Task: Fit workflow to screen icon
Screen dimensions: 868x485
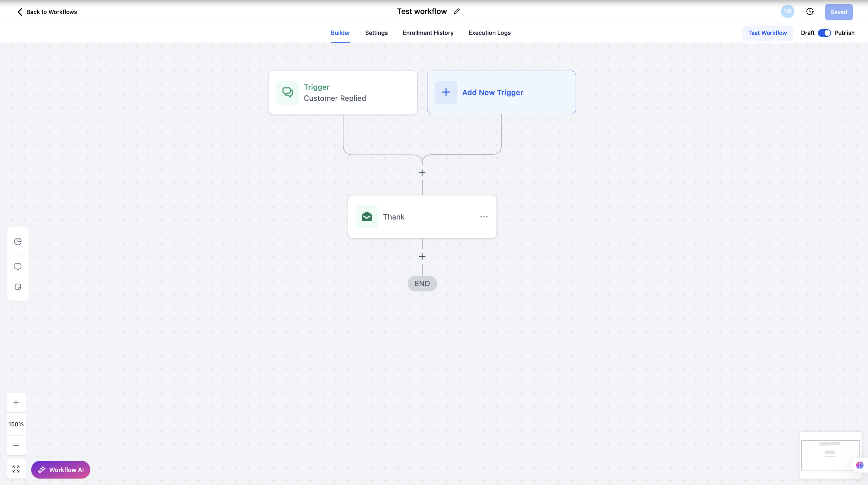Action: (16, 469)
